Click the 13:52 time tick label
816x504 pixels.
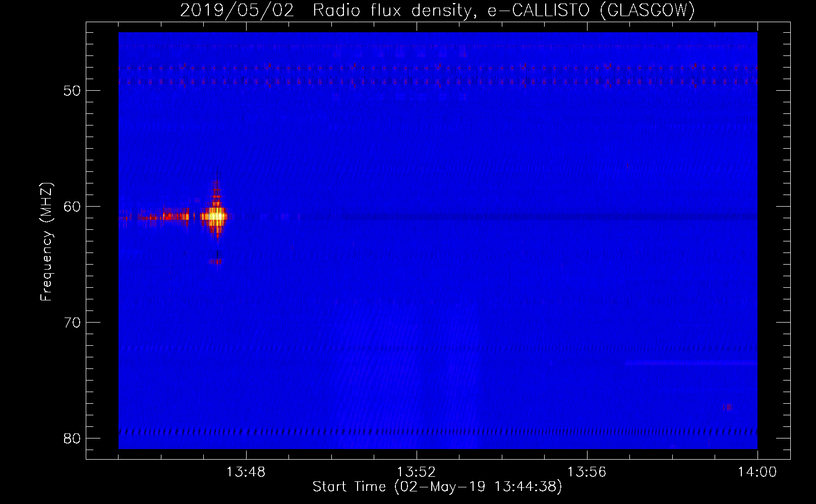[416, 472]
